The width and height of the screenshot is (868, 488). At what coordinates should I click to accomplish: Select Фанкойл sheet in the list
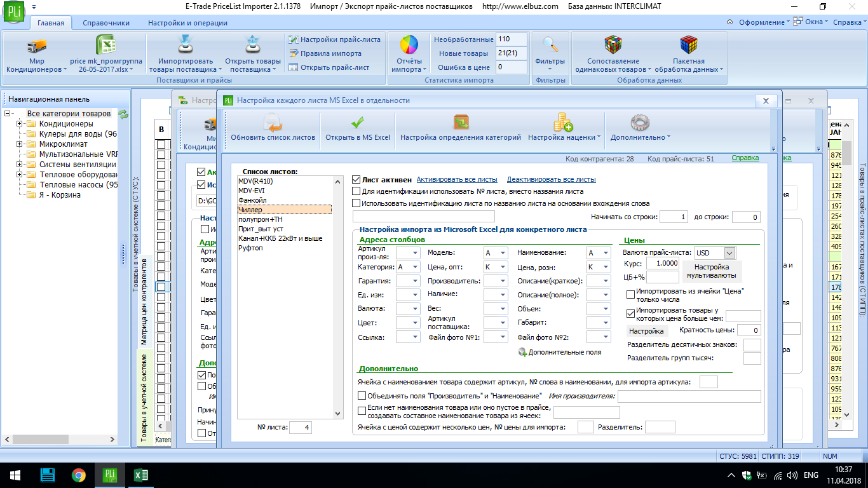284,200
